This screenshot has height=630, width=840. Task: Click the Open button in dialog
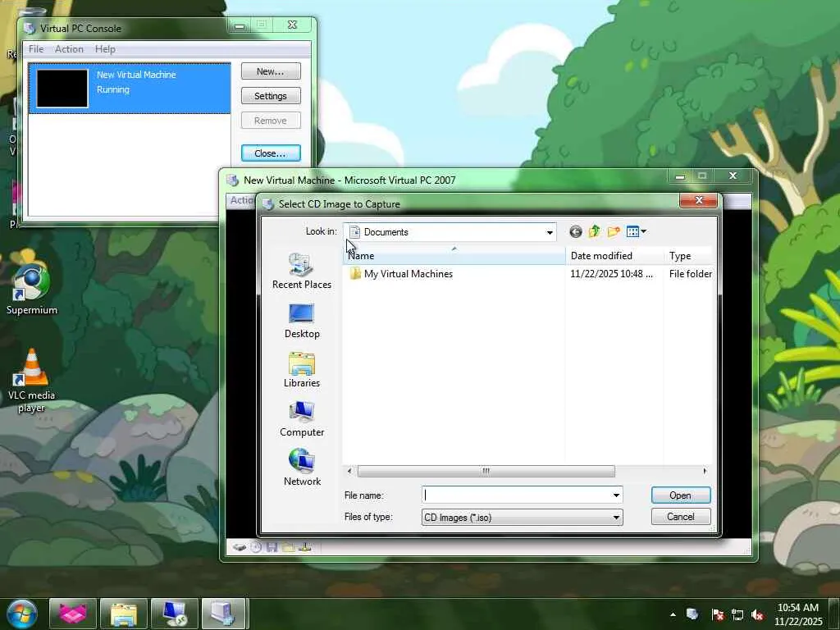pyautogui.click(x=681, y=495)
